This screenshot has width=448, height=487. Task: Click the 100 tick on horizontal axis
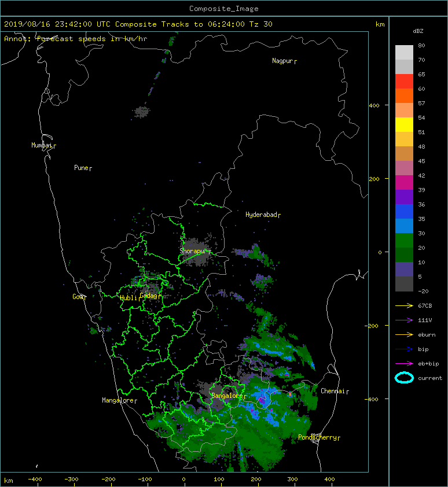pyautogui.click(x=219, y=479)
